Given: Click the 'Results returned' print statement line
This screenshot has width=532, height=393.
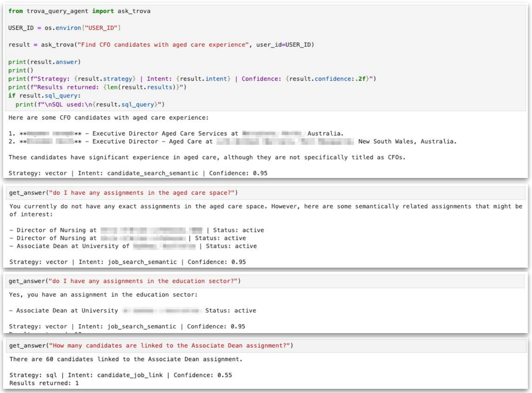Looking at the screenshot, I should click(97, 87).
